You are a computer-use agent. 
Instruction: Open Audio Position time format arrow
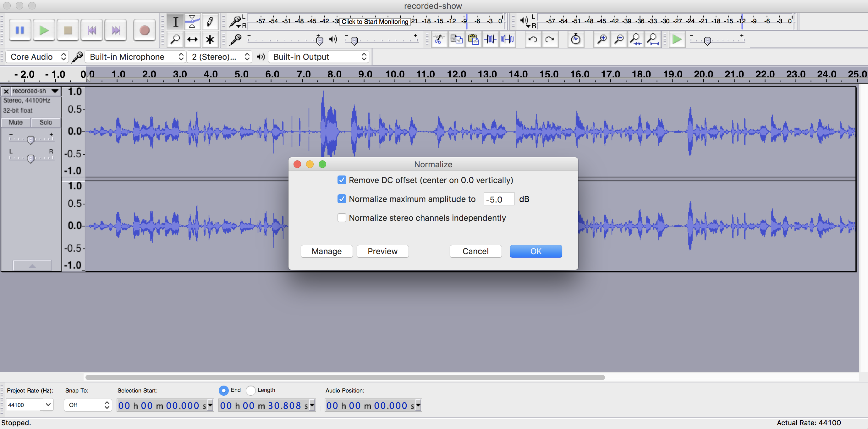[x=418, y=405]
